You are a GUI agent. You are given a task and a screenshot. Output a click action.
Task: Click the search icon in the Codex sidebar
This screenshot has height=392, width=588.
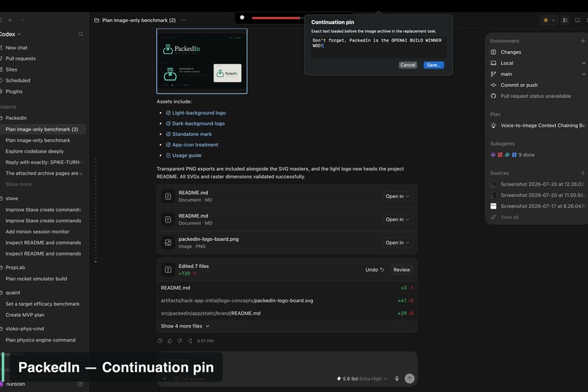[81, 34]
